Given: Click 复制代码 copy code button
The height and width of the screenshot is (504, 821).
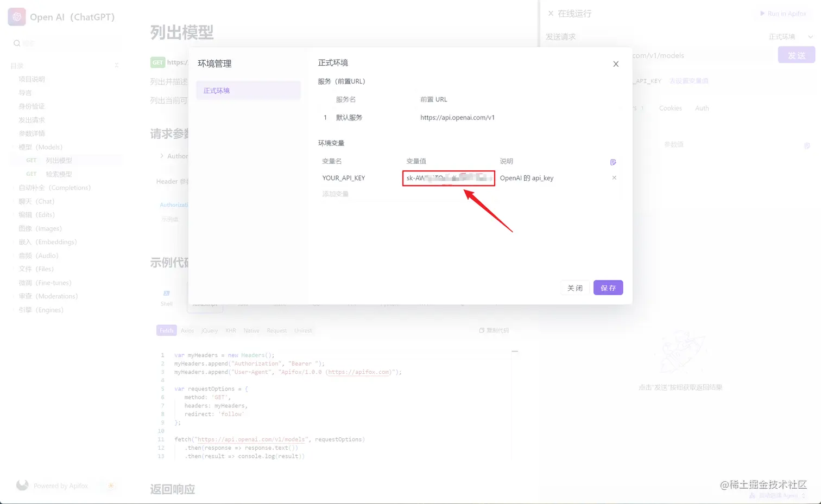Looking at the screenshot, I should click(494, 330).
